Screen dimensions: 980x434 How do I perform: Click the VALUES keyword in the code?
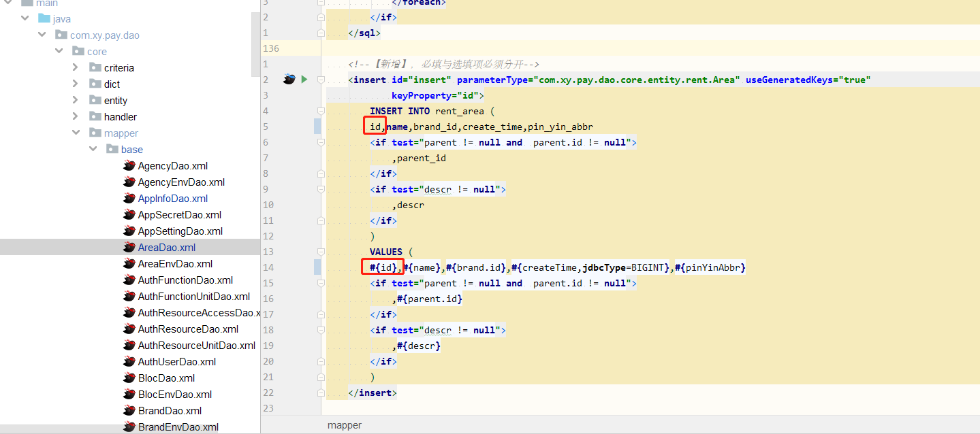point(386,252)
